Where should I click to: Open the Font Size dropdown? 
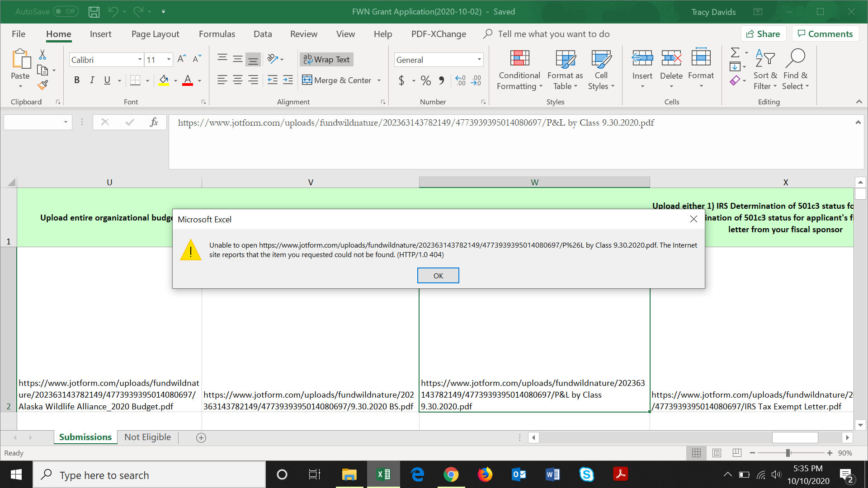click(x=168, y=59)
